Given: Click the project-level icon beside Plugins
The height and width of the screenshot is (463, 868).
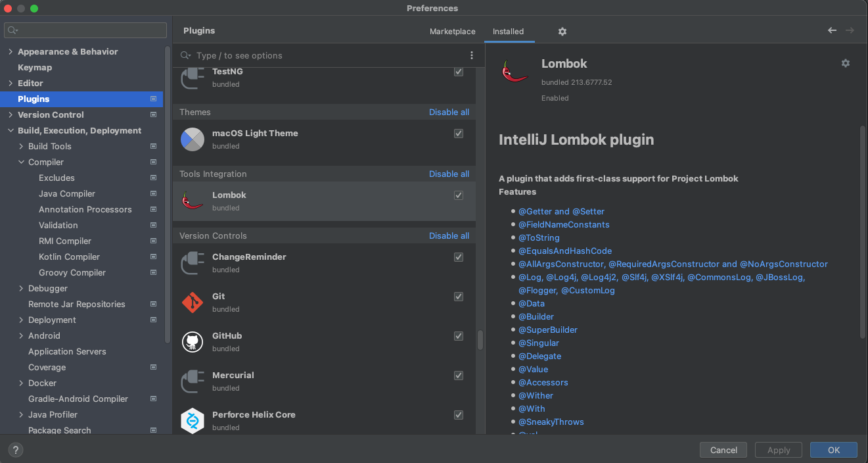Looking at the screenshot, I should pyautogui.click(x=153, y=99).
